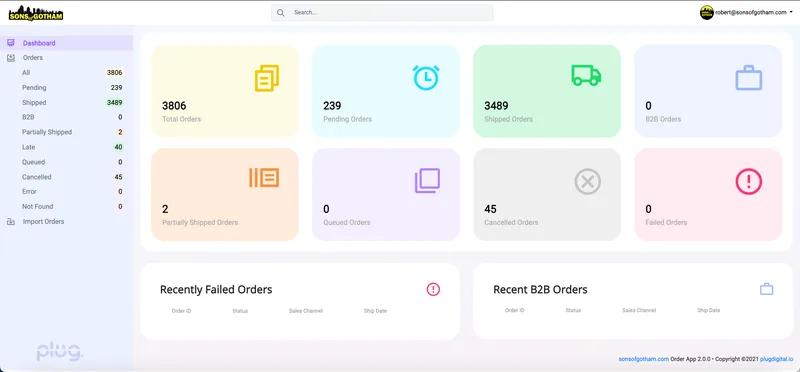Screen dimensions: 800x372
Task: Click the 3489 badge beside Shipped
Action: click(114, 103)
